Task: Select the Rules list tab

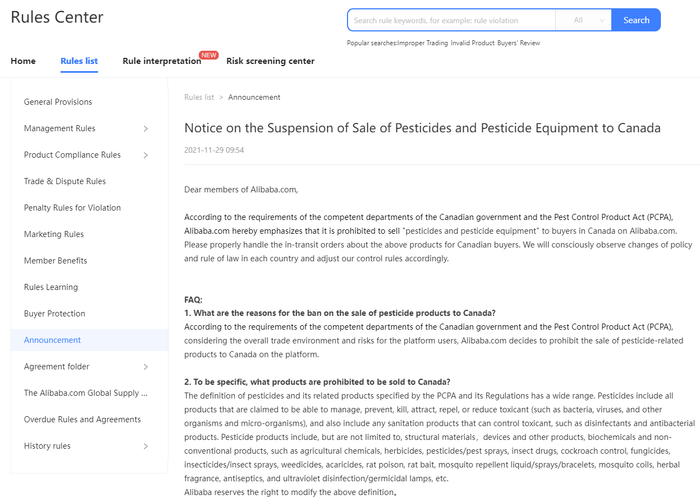Action: (x=79, y=61)
